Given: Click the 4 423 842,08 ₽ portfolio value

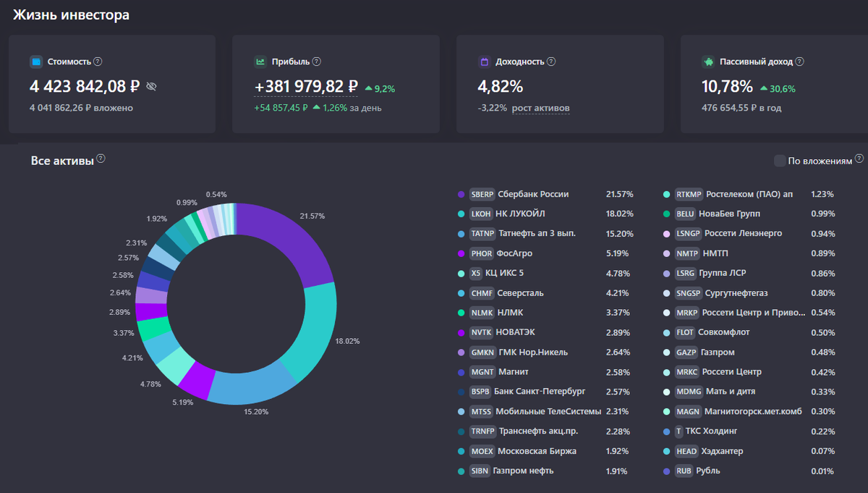Looking at the screenshot, I should pyautogui.click(x=85, y=87).
